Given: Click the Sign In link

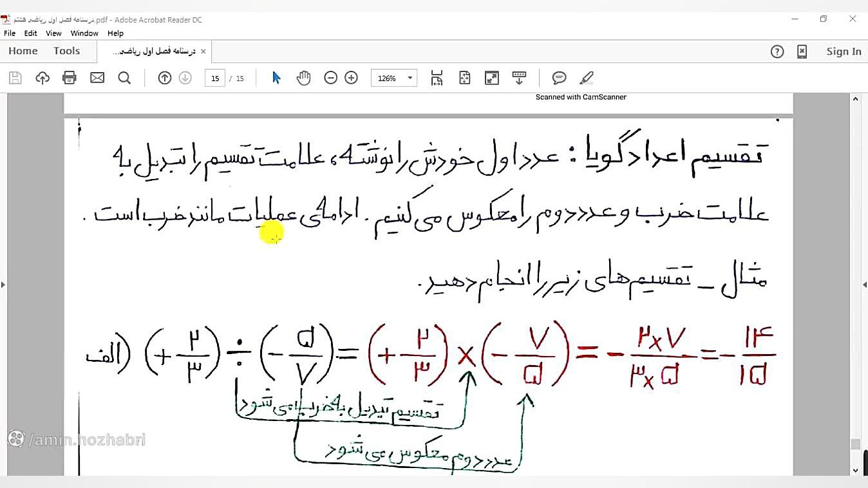Looking at the screenshot, I should (x=844, y=52).
